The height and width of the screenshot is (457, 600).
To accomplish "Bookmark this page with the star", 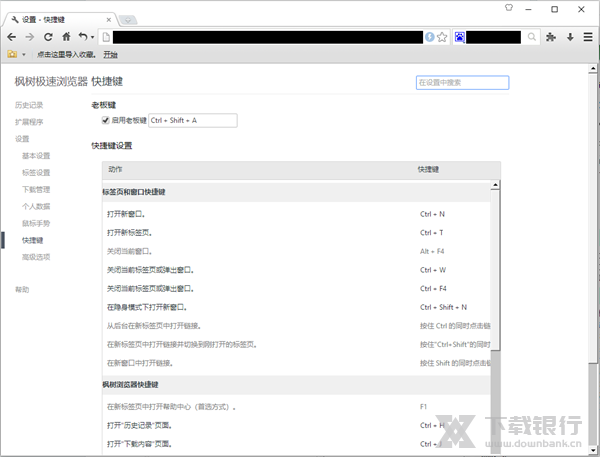I will [442, 37].
